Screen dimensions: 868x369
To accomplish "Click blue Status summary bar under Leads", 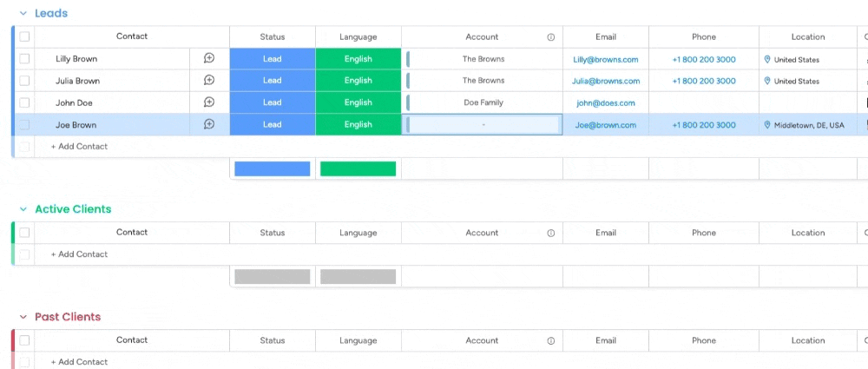I will point(272,168).
